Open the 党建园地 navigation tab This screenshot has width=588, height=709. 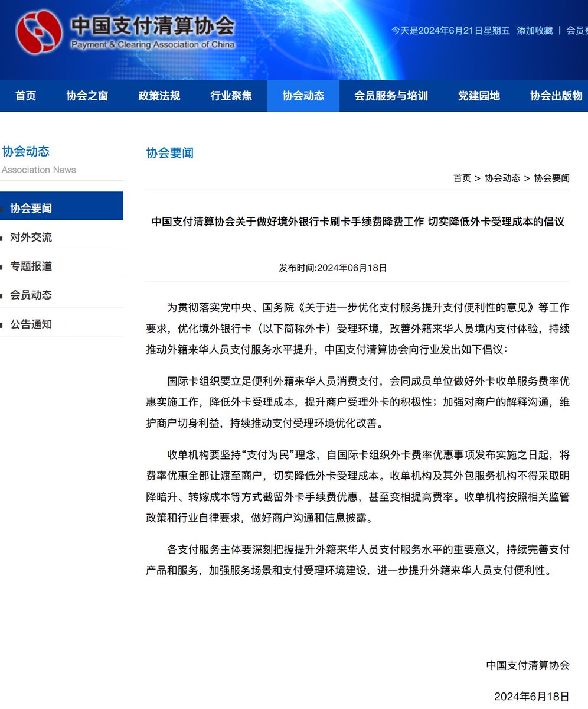point(479,96)
